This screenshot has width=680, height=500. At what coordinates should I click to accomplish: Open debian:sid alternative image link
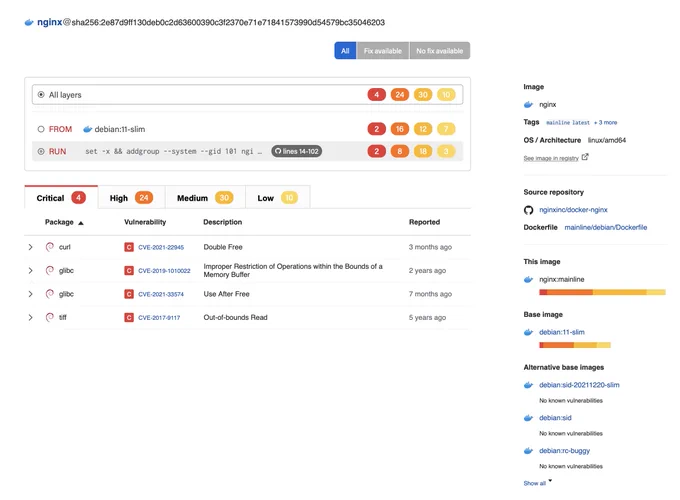coord(555,418)
